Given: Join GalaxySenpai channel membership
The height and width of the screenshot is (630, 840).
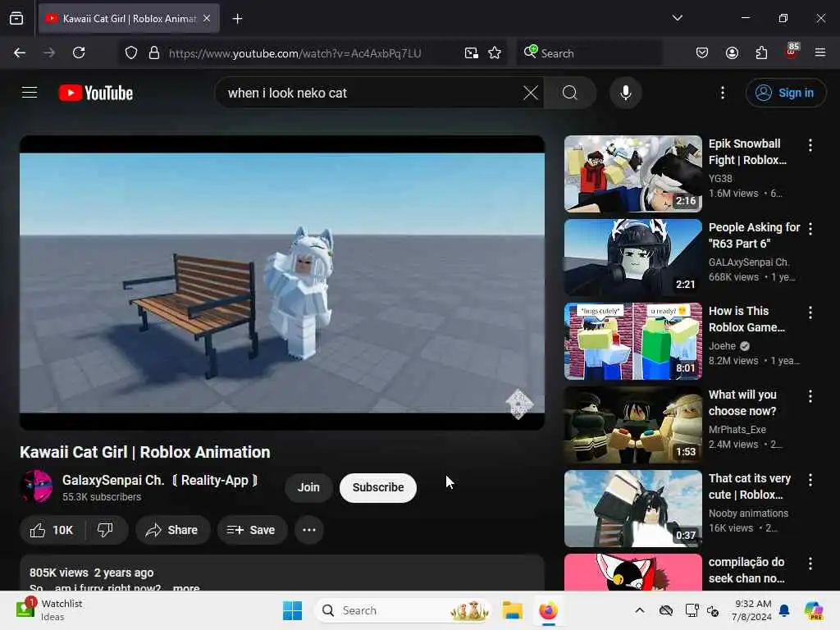Looking at the screenshot, I should pyautogui.click(x=308, y=487).
